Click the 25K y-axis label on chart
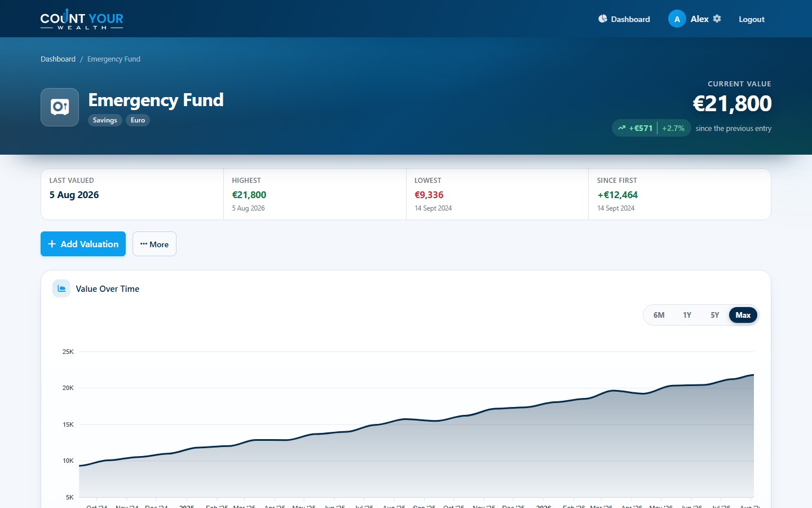Image resolution: width=812 pixels, height=508 pixels. pos(68,352)
